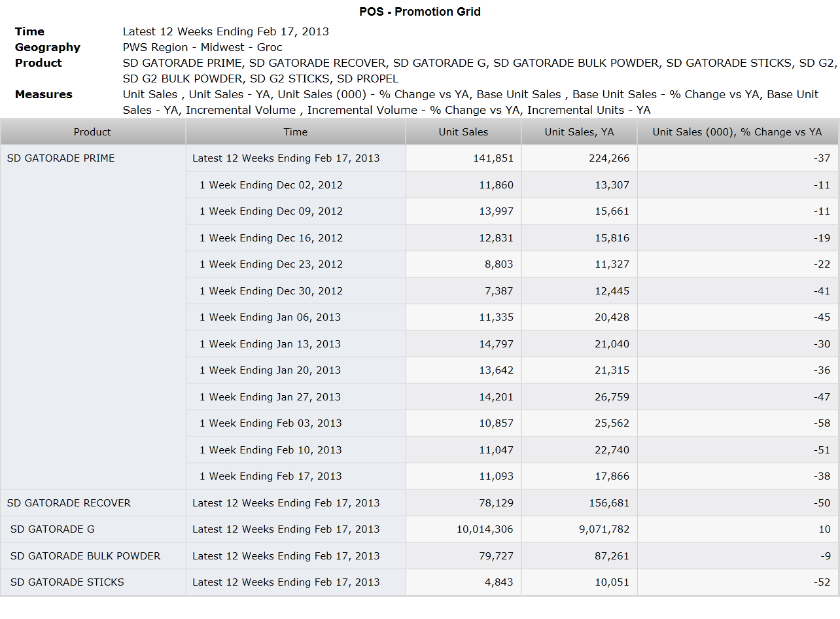Click the 26,759 unit sales YA value
840x619 pixels.
pyautogui.click(x=612, y=397)
